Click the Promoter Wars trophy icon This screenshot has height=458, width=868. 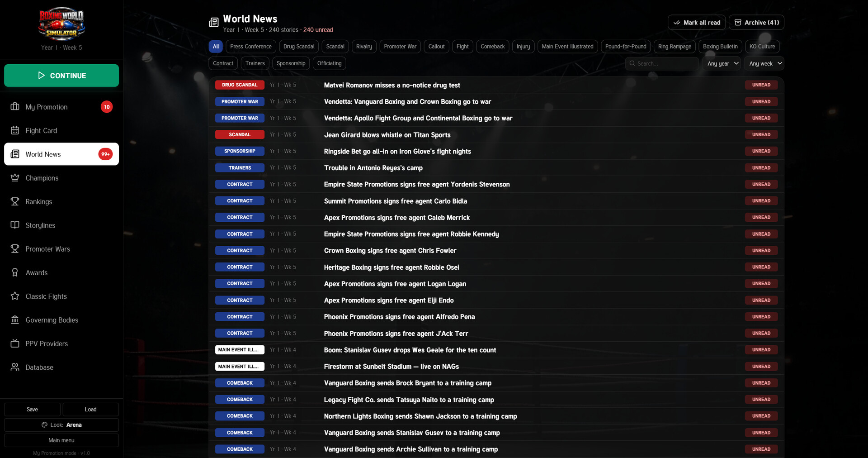(x=15, y=249)
